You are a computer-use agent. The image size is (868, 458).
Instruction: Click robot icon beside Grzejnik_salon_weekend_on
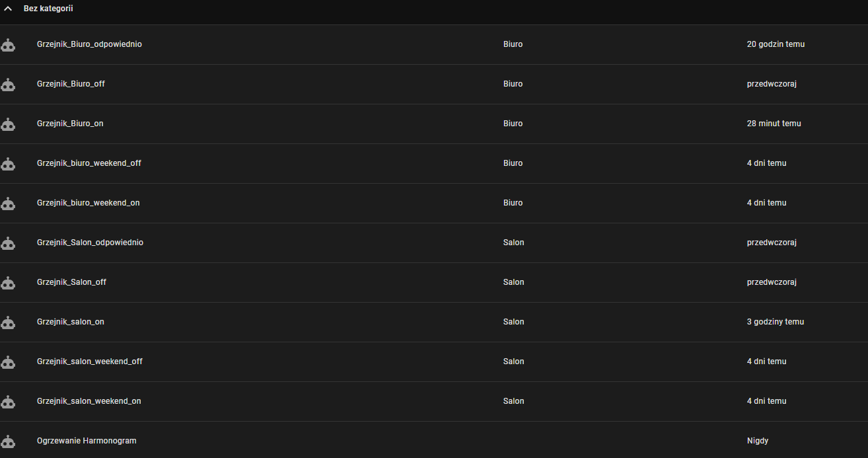(8, 402)
